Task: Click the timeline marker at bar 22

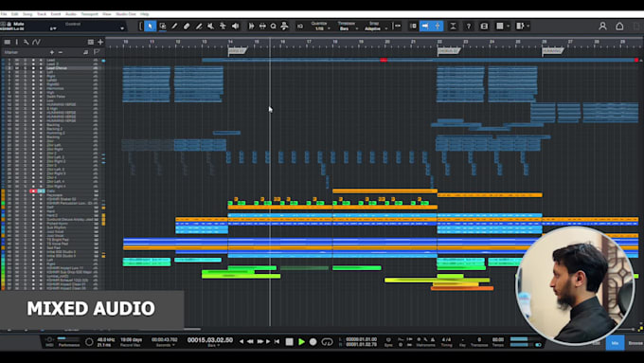Action: [449, 51]
